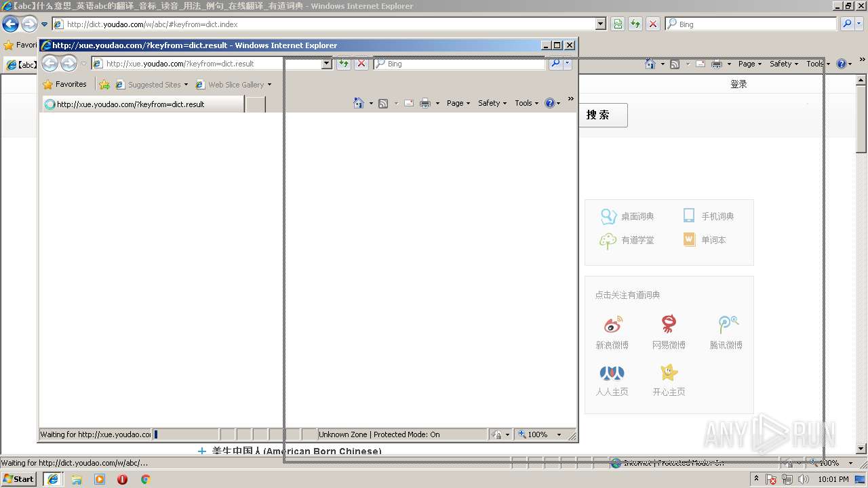Open recent pages dropdown in main dict.youdao window
This screenshot has width=868, height=488.
[x=44, y=24]
